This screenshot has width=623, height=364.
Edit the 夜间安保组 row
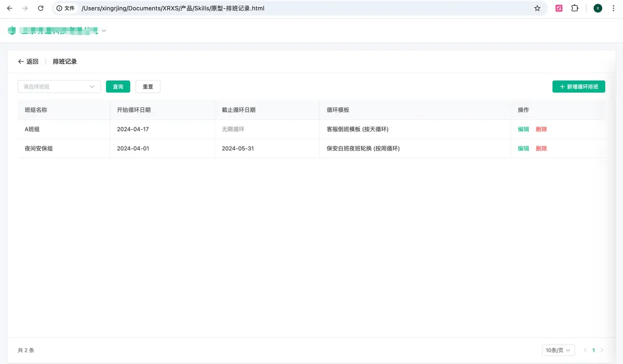(x=523, y=149)
